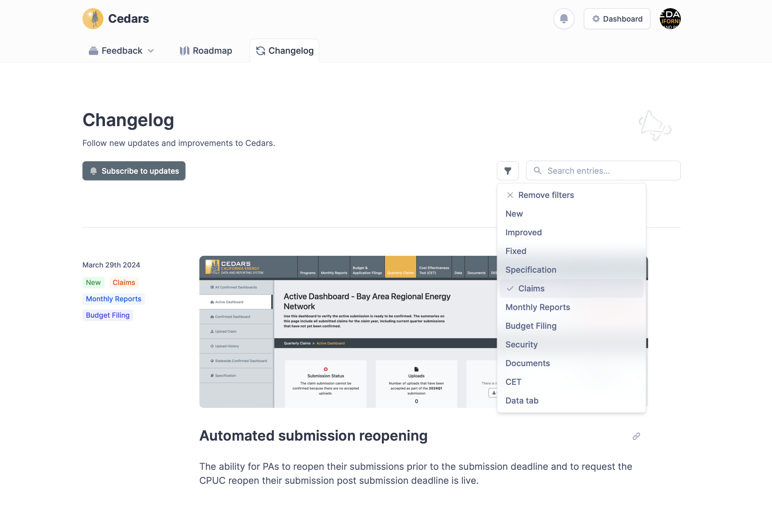Open the Changelog tab
Image resolution: width=772 pixels, height=532 pixels.
point(284,51)
